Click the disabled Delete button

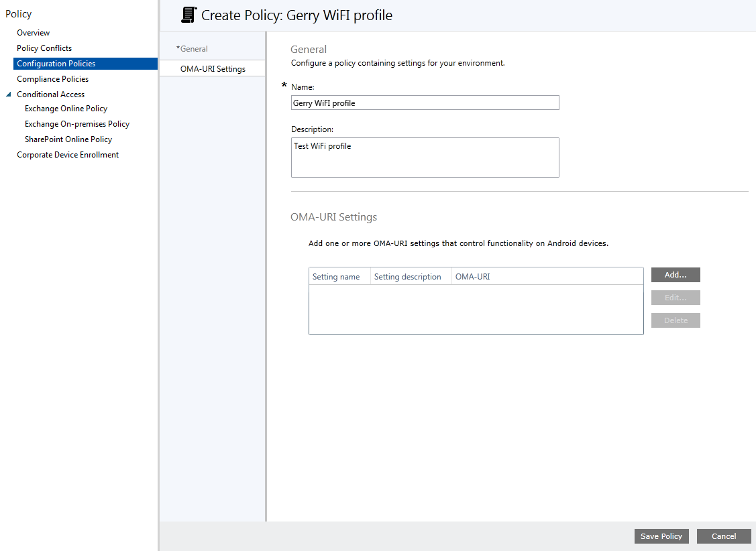(675, 320)
